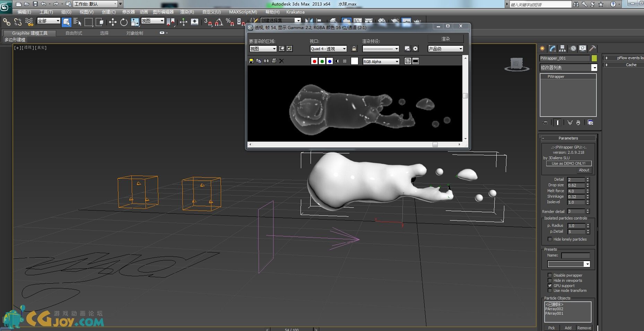Viewport: 644px width, 331px height.
Task: Toggle green channel in render window
Action: tap(322, 61)
